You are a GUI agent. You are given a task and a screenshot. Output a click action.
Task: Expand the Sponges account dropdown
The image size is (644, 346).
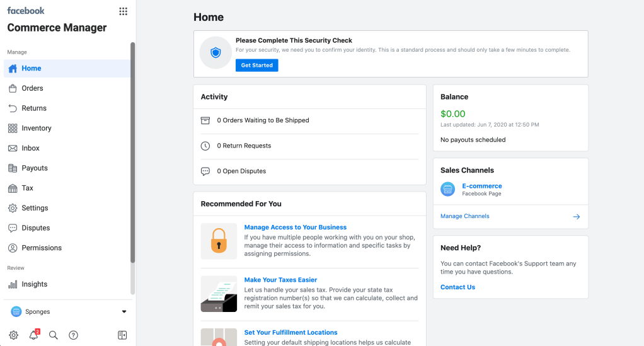(x=124, y=311)
